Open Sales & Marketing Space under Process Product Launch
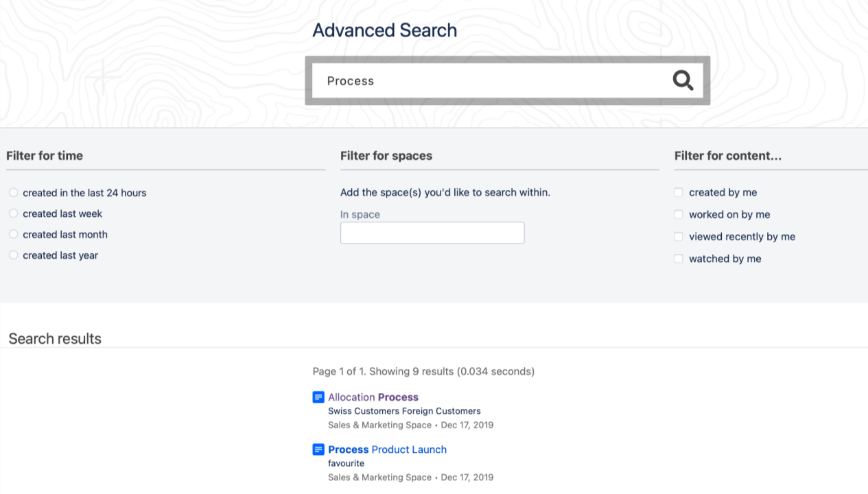 379,477
